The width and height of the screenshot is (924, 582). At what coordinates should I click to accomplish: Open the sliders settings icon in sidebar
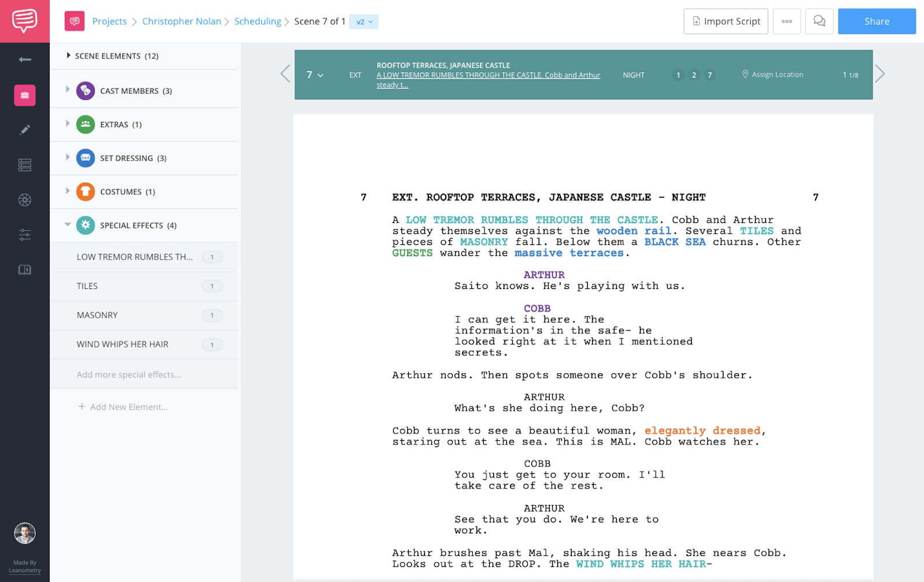pos(25,235)
